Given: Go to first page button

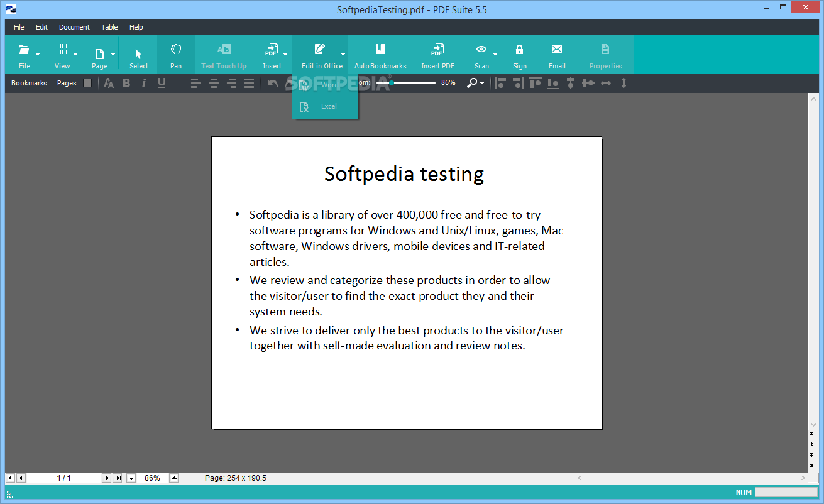Looking at the screenshot, I should pos(10,478).
